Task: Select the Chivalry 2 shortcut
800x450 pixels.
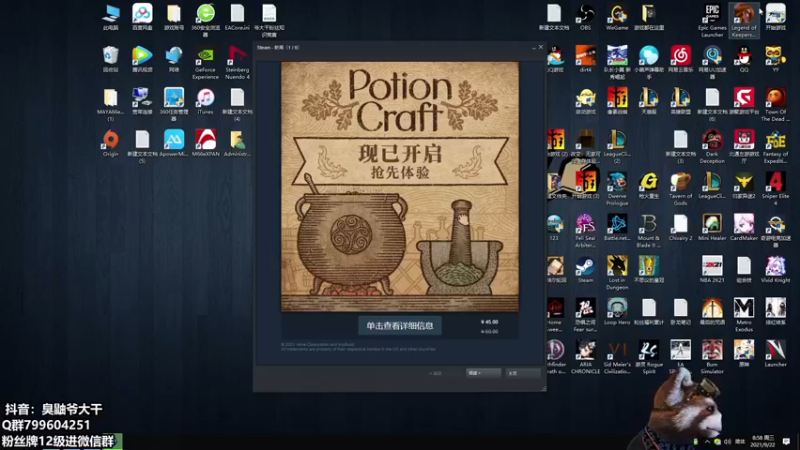Action: point(680,227)
